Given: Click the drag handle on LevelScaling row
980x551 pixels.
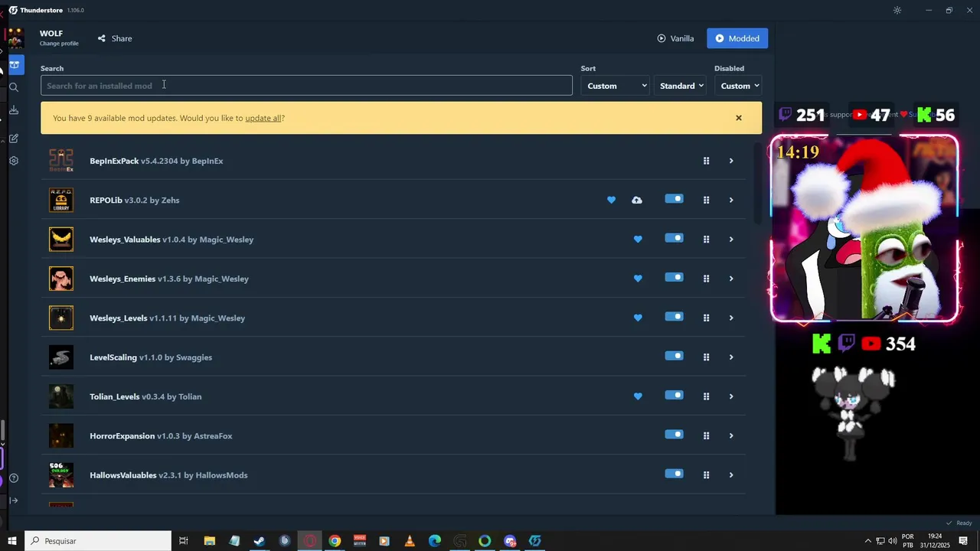Looking at the screenshot, I should click(706, 357).
